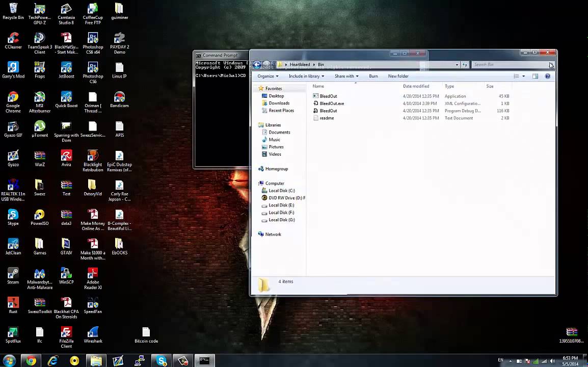
Task: Click Heartbleed in address breadcrumb
Action: click(300, 65)
